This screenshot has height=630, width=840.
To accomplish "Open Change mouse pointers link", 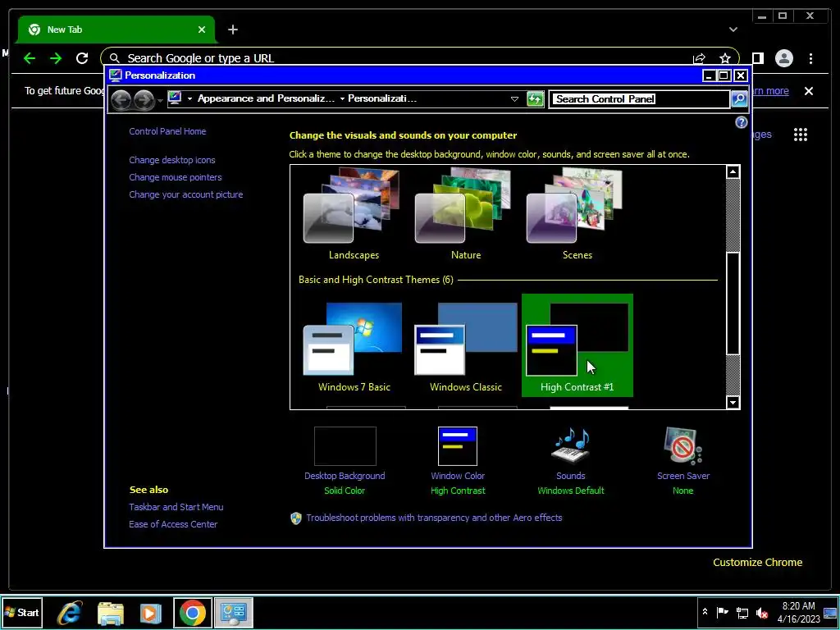I will 176,177.
